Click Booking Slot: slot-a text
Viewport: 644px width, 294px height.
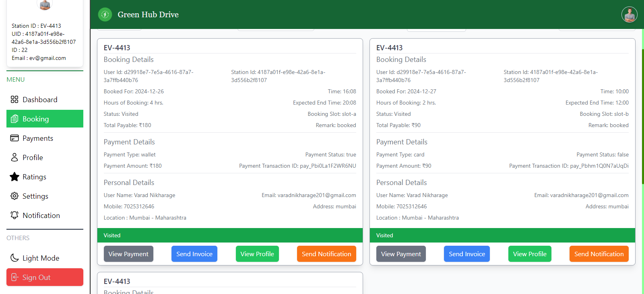coord(332,114)
